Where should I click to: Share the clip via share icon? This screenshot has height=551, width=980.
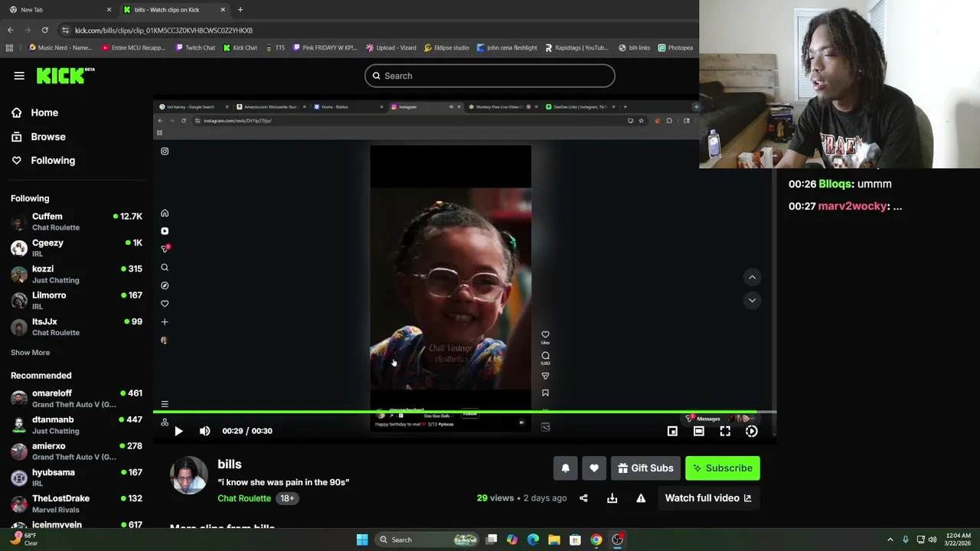[583, 498]
